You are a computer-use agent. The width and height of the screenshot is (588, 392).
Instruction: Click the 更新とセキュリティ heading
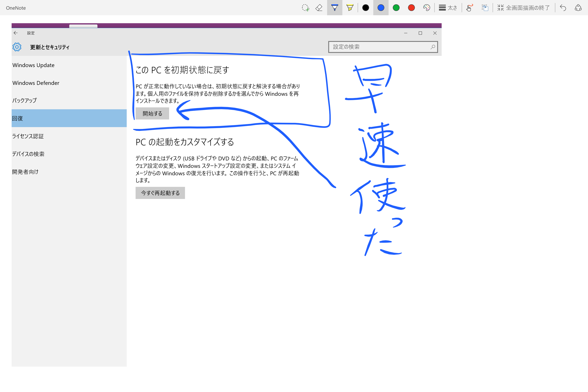pyautogui.click(x=50, y=47)
